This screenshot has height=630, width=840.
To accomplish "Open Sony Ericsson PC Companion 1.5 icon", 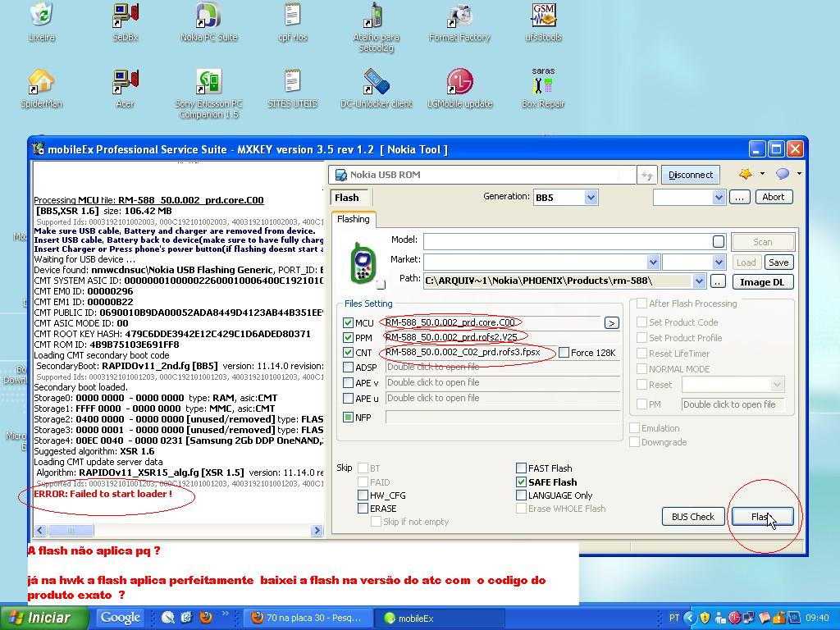I will coord(209,94).
